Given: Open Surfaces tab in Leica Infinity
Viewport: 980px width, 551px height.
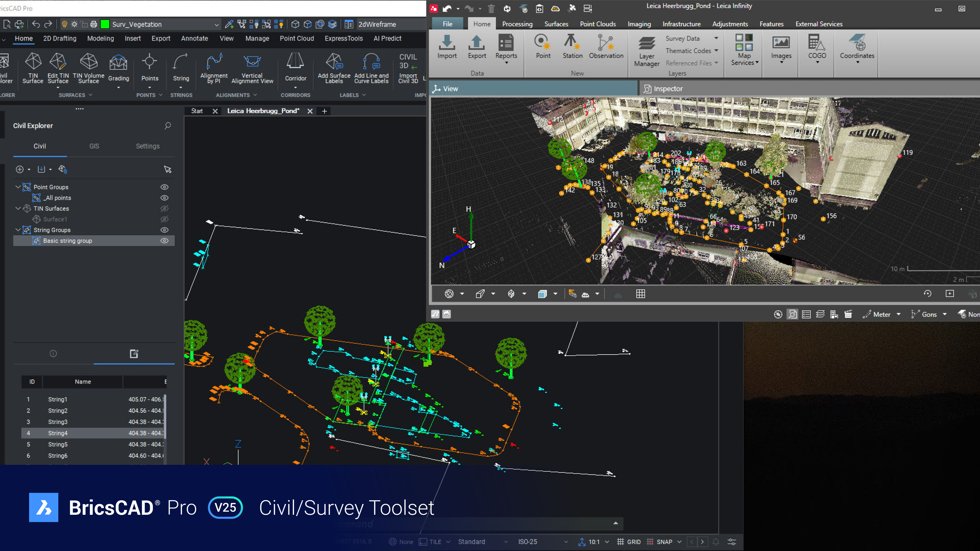Looking at the screenshot, I should (x=556, y=24).
